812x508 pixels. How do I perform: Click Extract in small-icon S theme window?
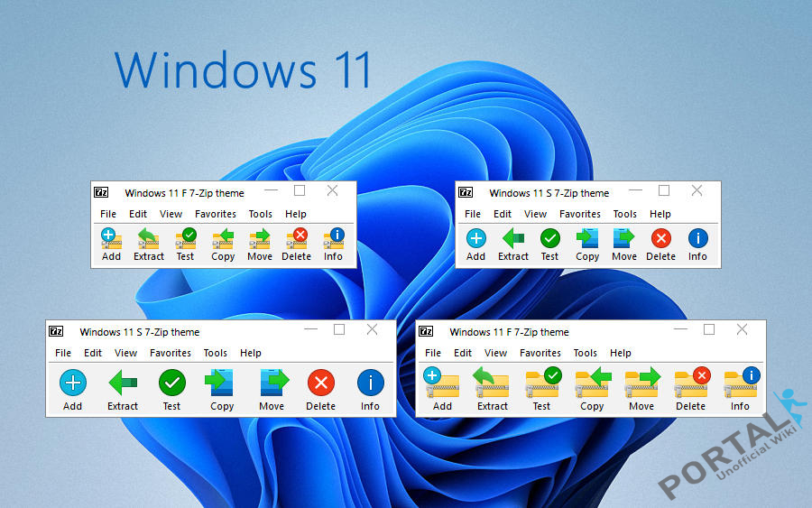[513, 245]
